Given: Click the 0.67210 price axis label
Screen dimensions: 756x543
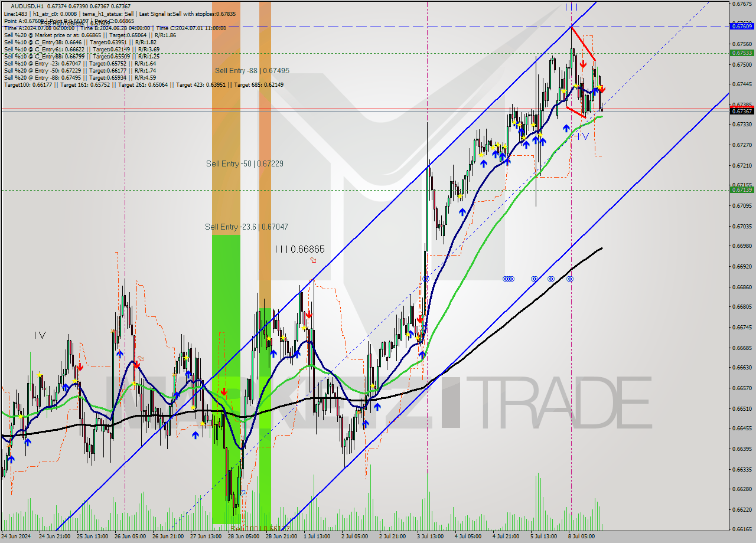Looking at the screenshot, I should click(x=742, y=165).
